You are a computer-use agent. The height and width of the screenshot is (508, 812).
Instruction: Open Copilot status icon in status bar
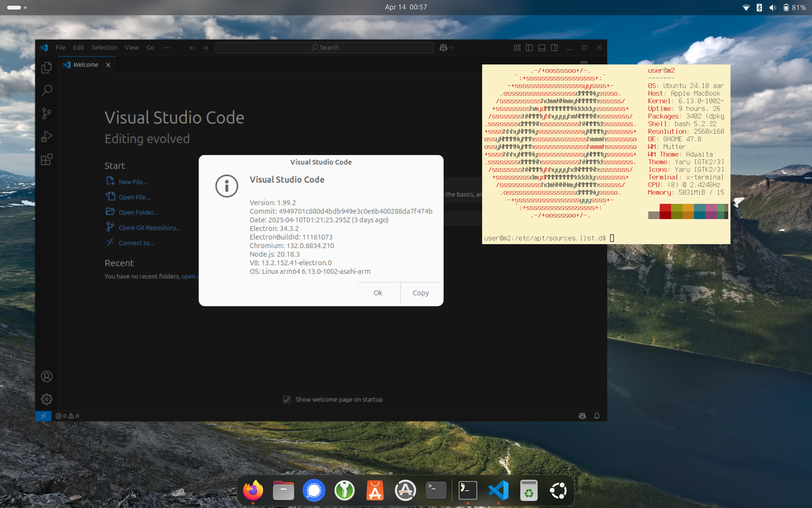click(x=582, y=416)
